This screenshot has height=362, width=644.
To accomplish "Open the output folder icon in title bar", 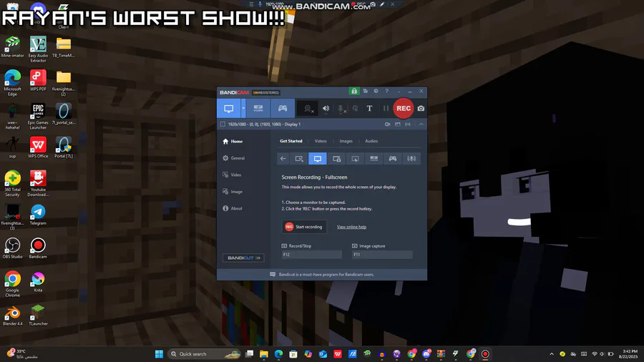I will tap(365, 91).
